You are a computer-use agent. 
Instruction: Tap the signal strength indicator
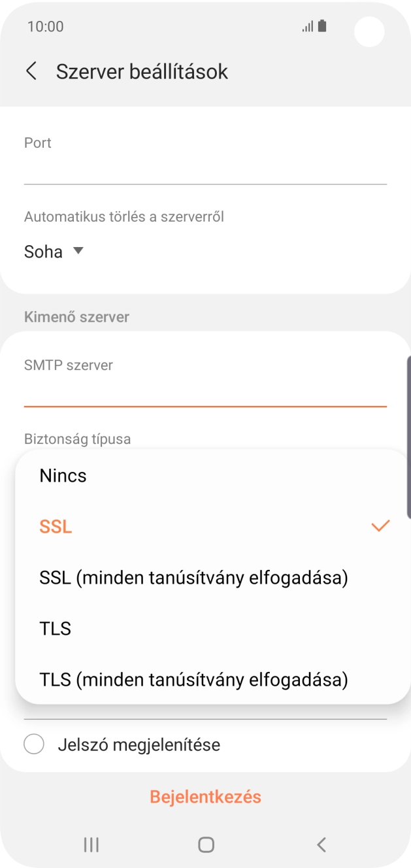[x=306, y=26]
